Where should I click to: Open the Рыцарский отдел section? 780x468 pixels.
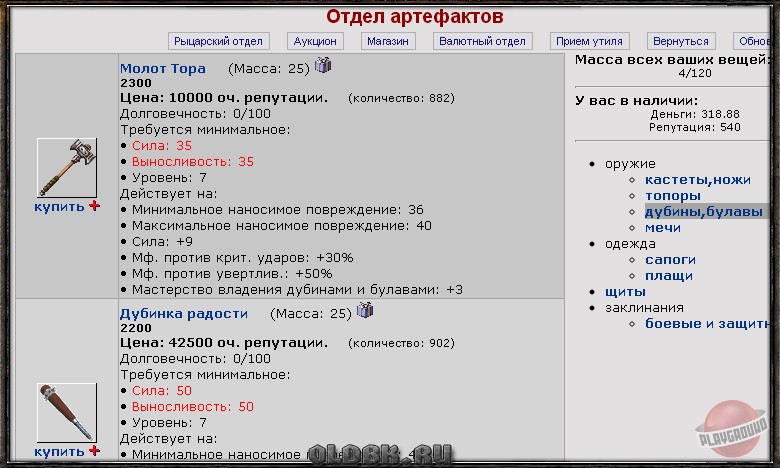pyautogui.click(x=218, y=41)
